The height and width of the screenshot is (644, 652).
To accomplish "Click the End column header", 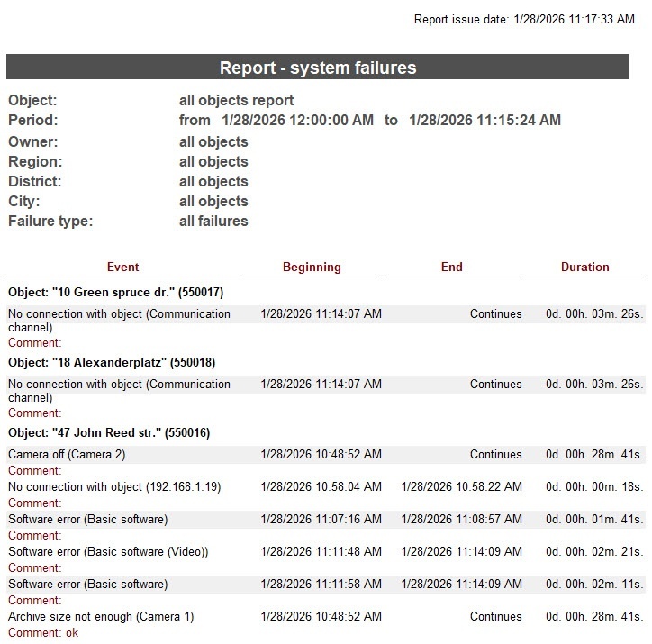I will (x=452, y=267).
